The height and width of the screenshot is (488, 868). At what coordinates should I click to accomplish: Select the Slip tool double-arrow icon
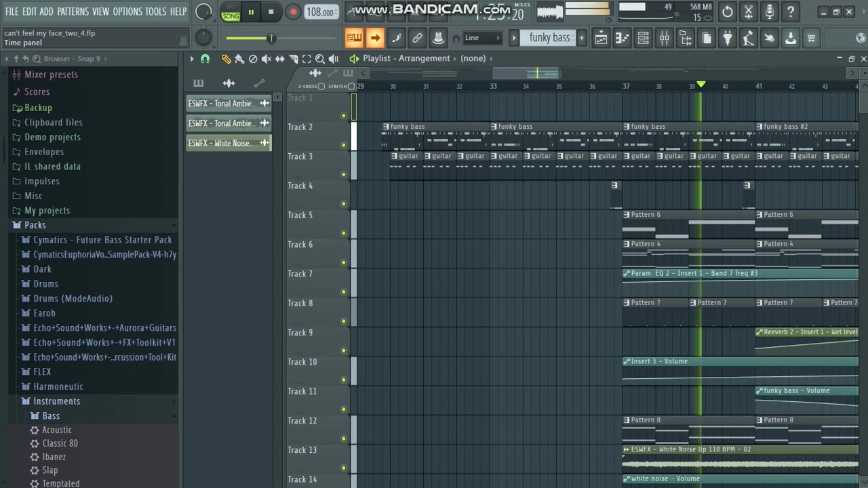(279, 59)
